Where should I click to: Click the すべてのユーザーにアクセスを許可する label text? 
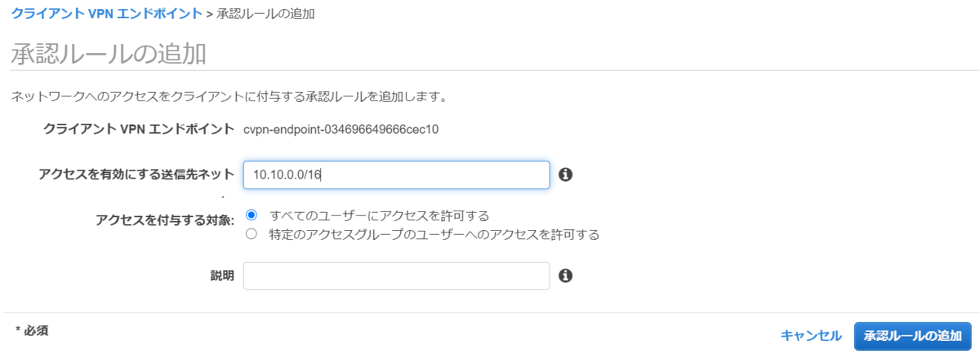pos(379,215)
